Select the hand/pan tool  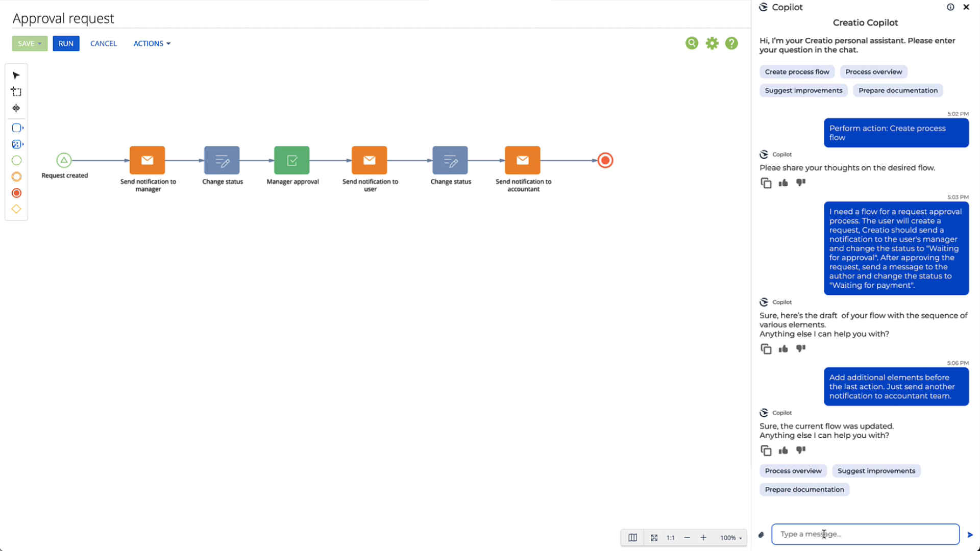coord(17,108)
